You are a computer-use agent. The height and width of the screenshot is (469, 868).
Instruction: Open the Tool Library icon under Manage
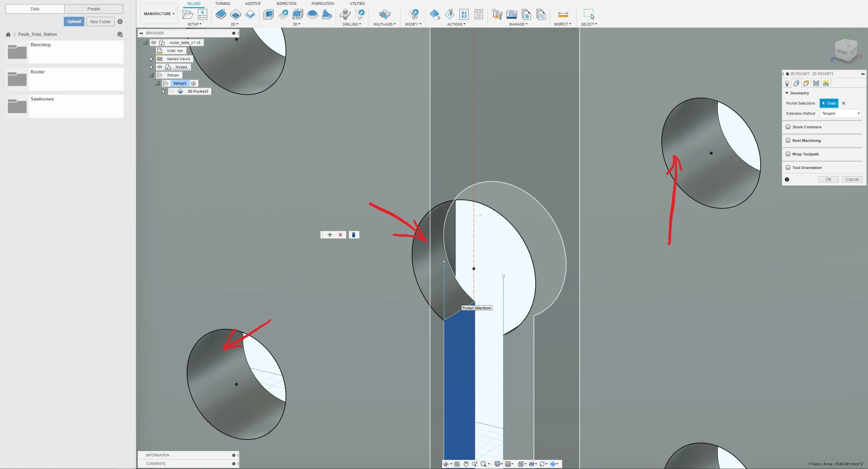(x=497, y=15)
